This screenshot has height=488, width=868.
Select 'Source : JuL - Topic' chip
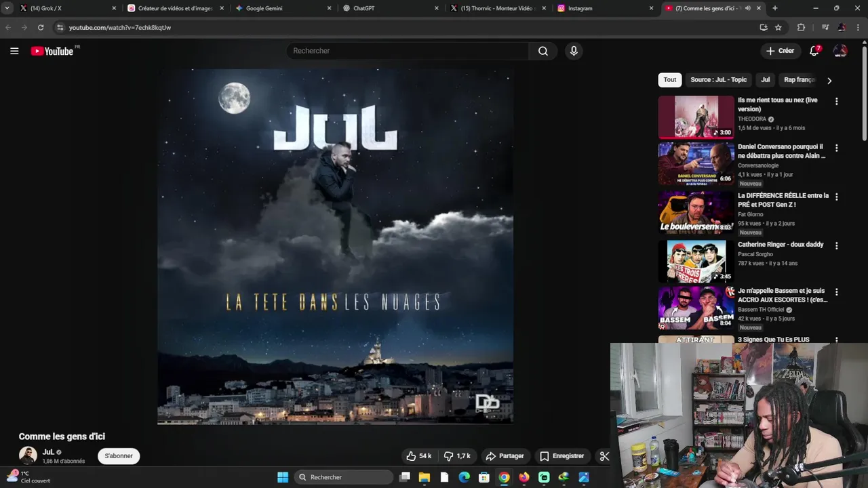[718, 80]
